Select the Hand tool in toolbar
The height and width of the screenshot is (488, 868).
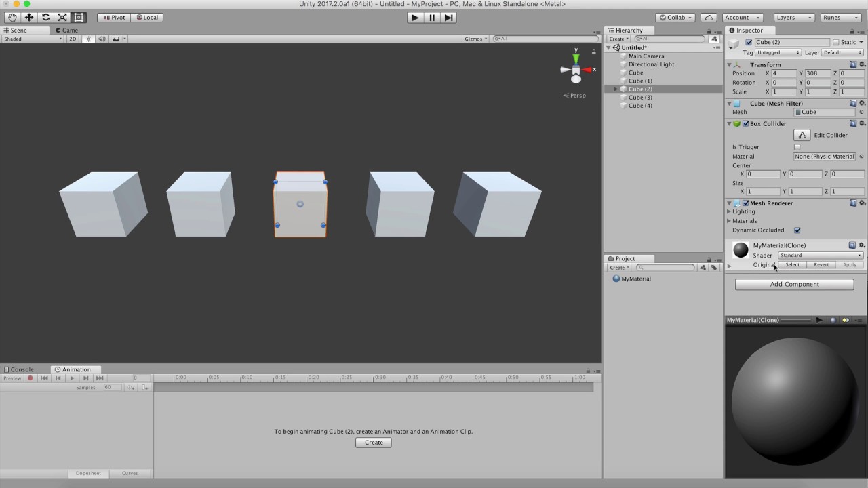pyautogui.click(x=12, y=18)
